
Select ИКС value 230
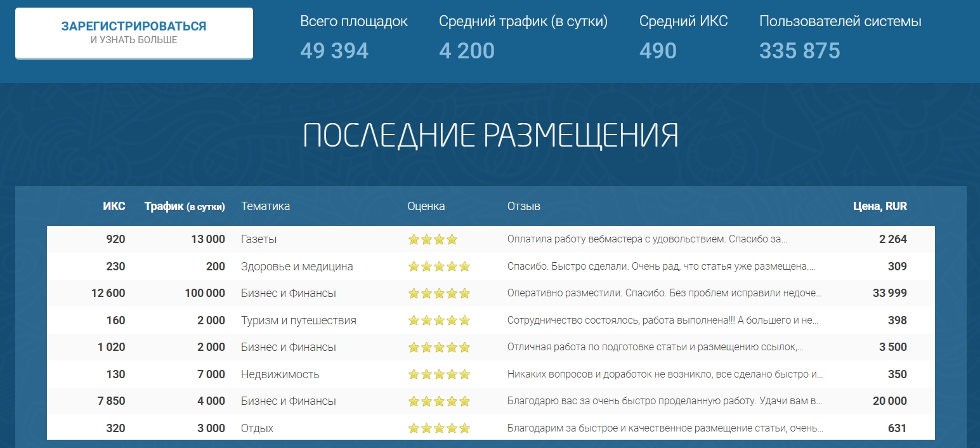click(116, 267)
